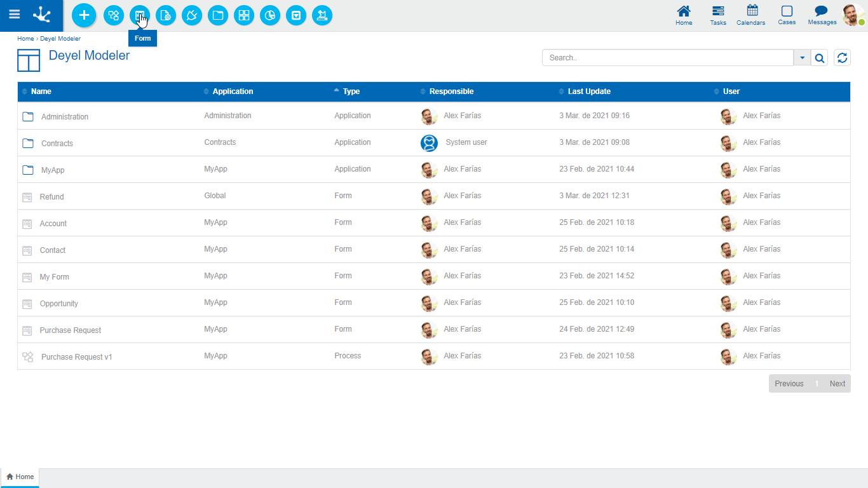
Task: Click the System user avatar icon
Action: 430,143
